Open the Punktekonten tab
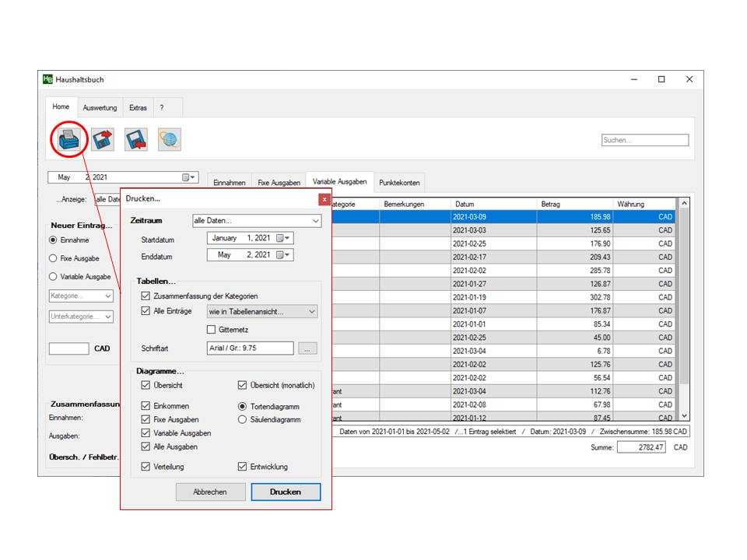Image resolution: width=747 pixels, height=560 pixels. 399,183
